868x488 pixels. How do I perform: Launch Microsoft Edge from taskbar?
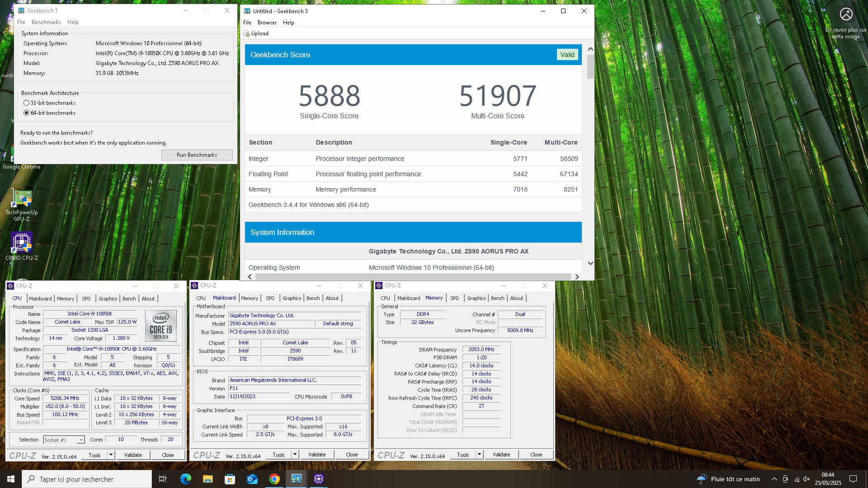coord(185,479)
